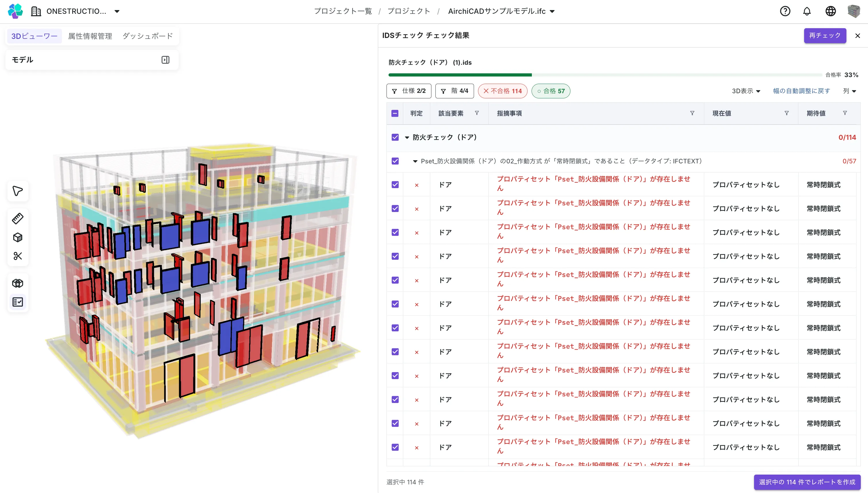The height and width of the screenshot is (493, 868).
Task: Switch to the 3Dビューワー tab
Action: click(34, 36)
